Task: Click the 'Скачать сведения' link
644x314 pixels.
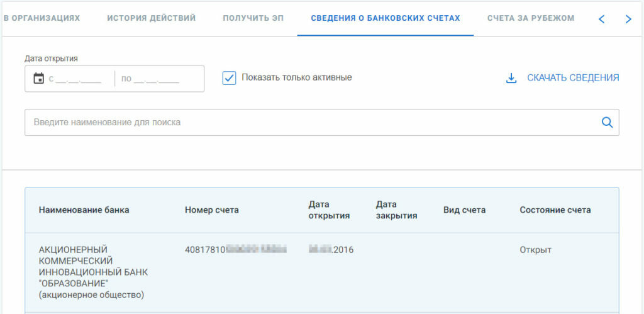Action: [572, 78]
